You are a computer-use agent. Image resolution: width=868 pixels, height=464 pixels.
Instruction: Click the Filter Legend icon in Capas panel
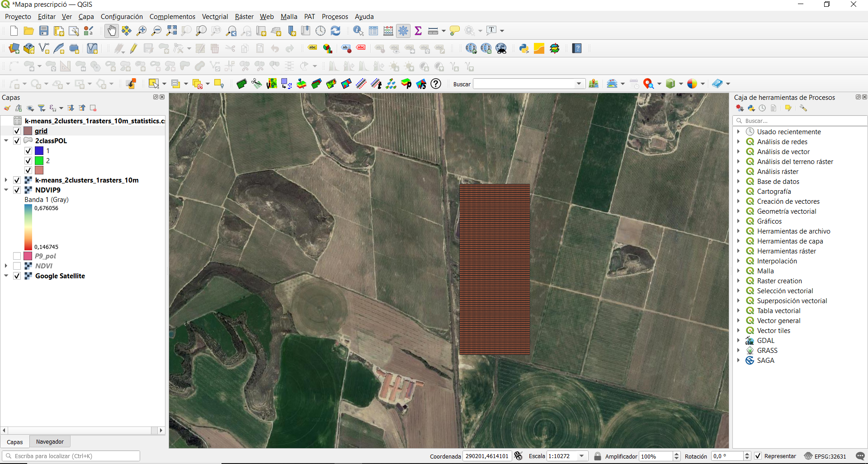tap(42, 108)
